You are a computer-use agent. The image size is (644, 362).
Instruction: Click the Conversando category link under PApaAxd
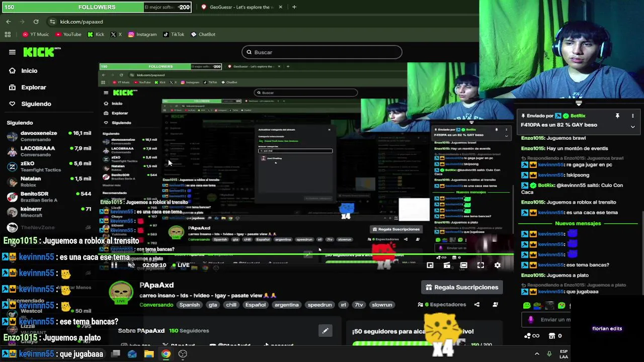(x=156, y=305)
